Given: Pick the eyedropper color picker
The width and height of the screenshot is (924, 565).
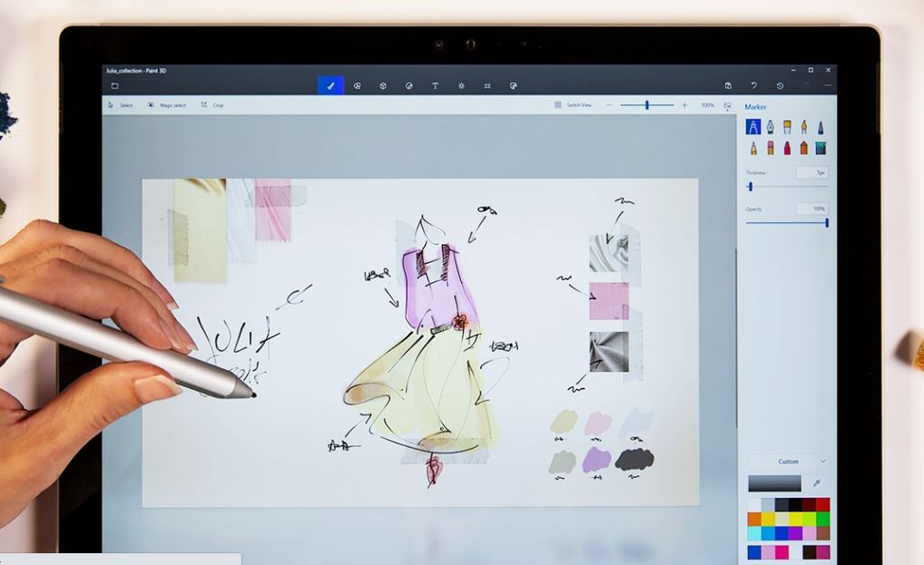Looking at the screenshot, I should [x=817, y=483].
